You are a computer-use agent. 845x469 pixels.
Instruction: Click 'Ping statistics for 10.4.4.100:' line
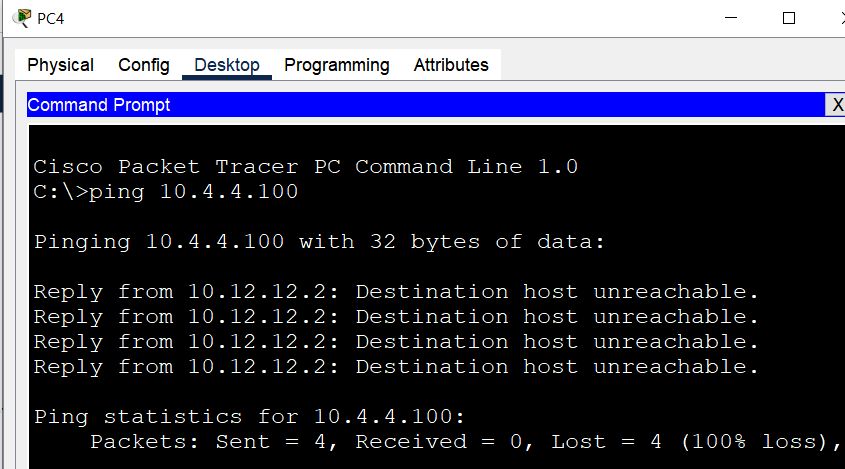249,417
